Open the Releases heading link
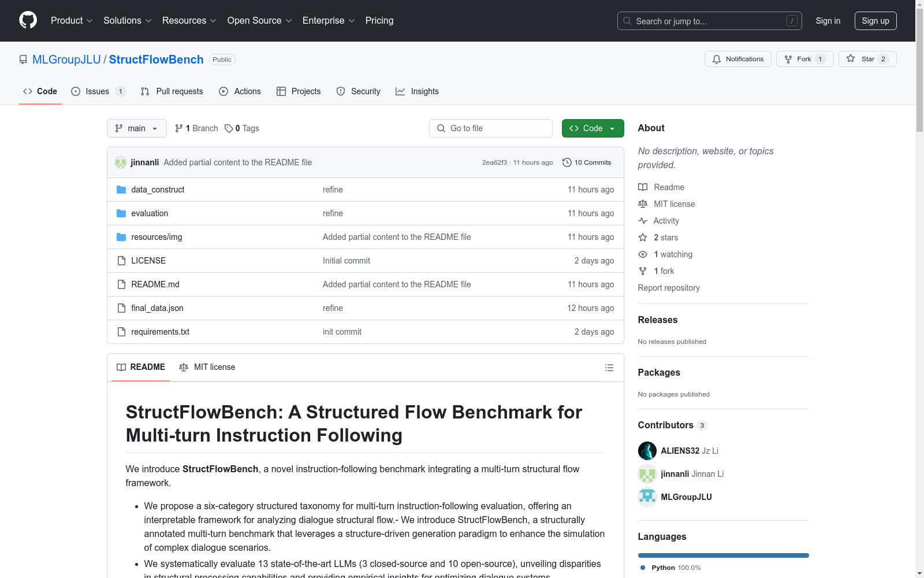The image size is (924, 578). click(x=658, y=320)
